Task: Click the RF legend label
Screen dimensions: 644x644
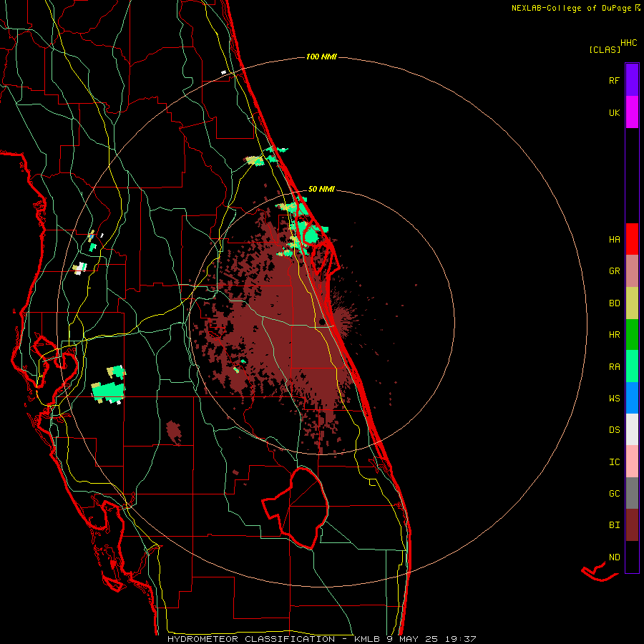Action: pyautogui.click(x=614, y=80)
